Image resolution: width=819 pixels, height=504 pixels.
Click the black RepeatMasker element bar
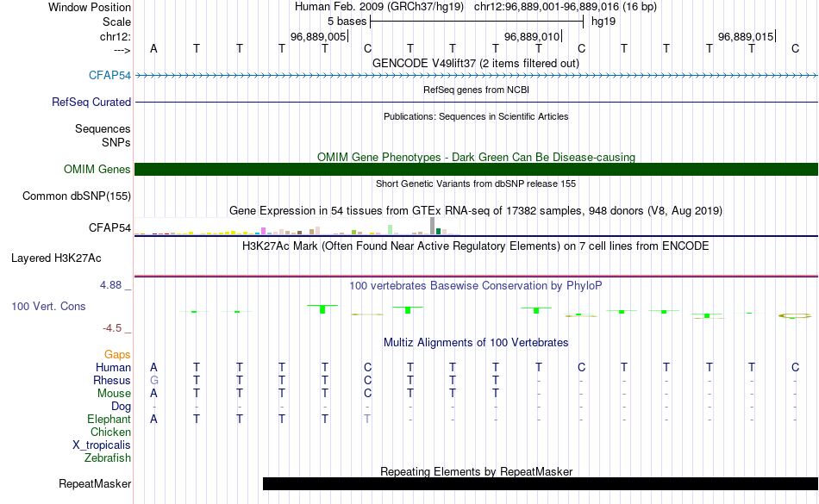540,483
